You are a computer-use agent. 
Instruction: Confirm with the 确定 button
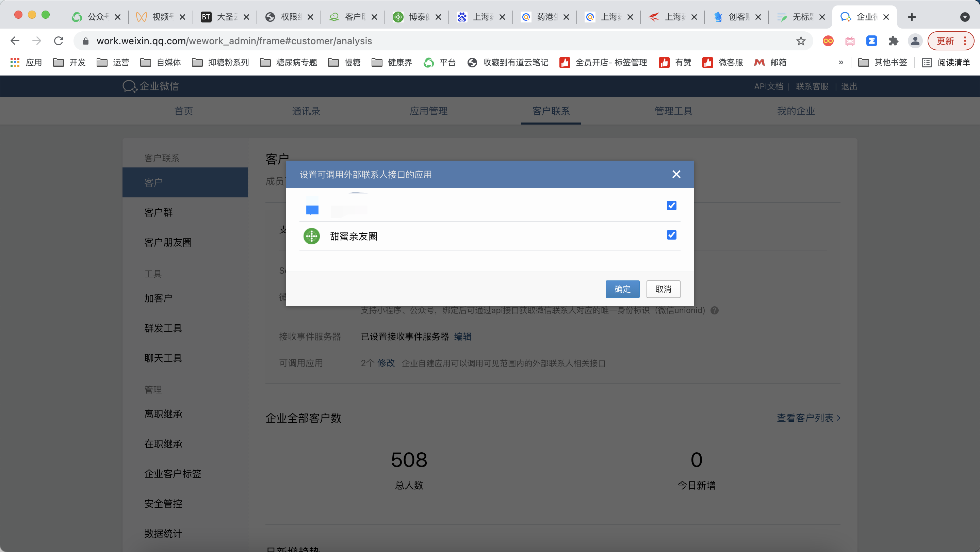click(x=622, y=289)
